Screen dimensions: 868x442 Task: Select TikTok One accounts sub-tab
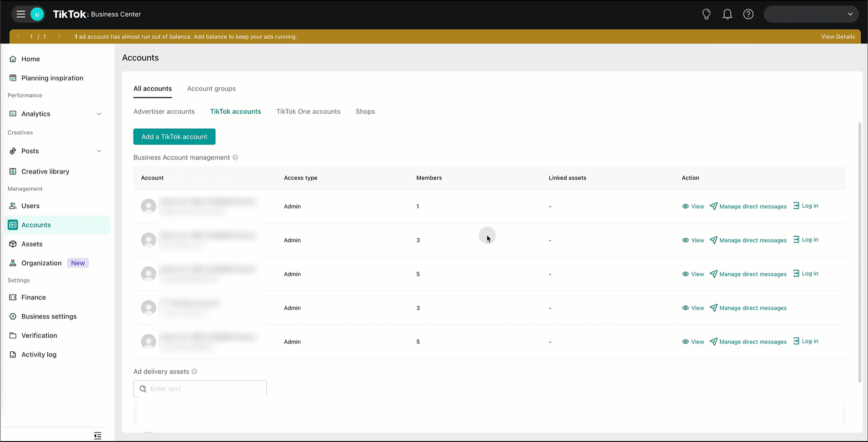pos(308,111)
